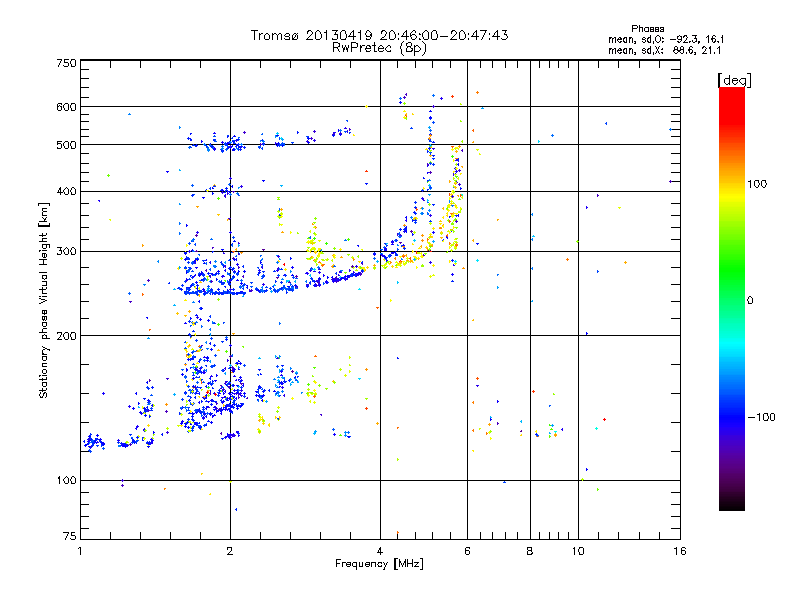Viewport: 800px width, 600px height.
Task: Click the x-axis tick label "6"
Action: [467, 551]
